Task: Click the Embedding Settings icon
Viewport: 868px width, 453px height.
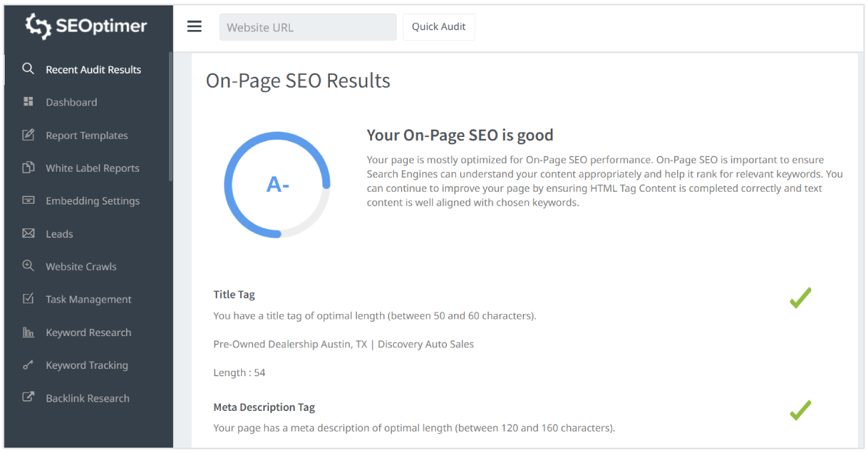Action: click(28, 200)
